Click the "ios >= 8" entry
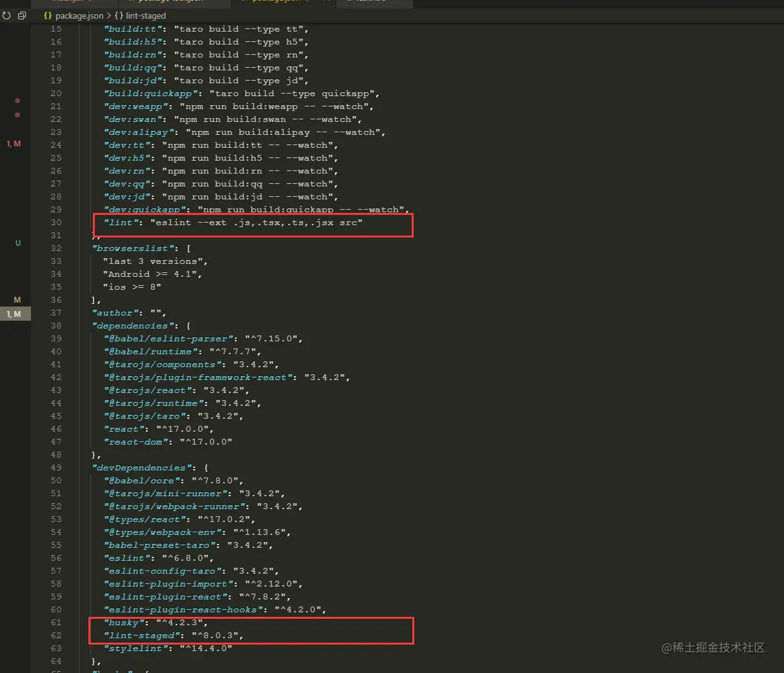Viewport: 784px width, 673px height. pos(132,287)
